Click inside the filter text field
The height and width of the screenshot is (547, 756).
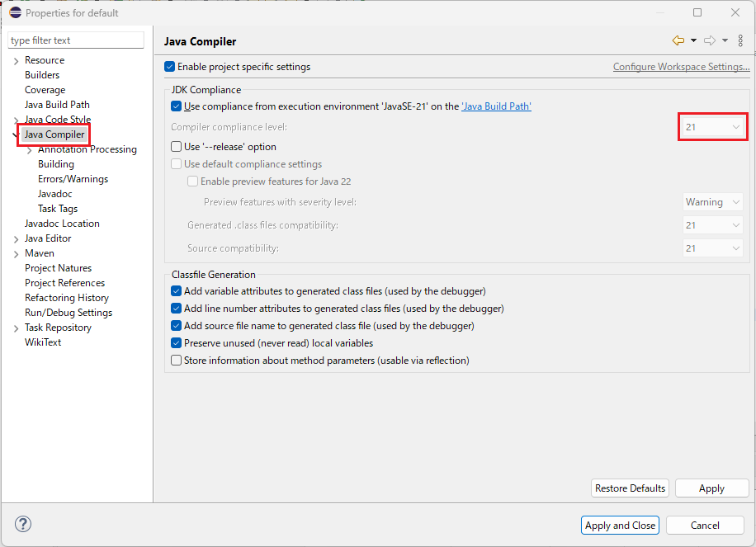(75, 40)
